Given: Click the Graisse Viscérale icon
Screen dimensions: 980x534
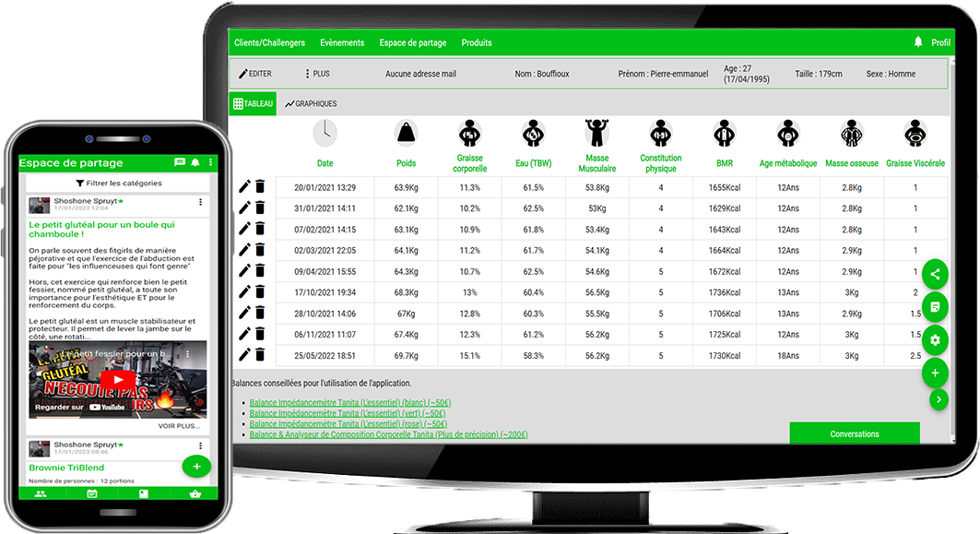Looking at the screenshot, I should pyautogui.click(x=915, y=133).
